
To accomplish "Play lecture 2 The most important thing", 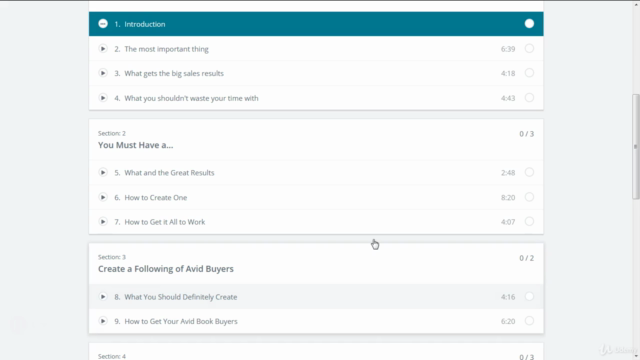I will coord(103,49).
